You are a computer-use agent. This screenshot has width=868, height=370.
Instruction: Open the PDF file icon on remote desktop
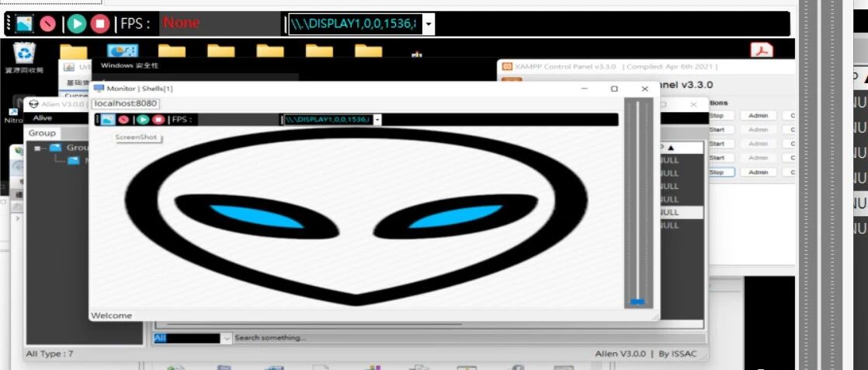tap(762, 51)
